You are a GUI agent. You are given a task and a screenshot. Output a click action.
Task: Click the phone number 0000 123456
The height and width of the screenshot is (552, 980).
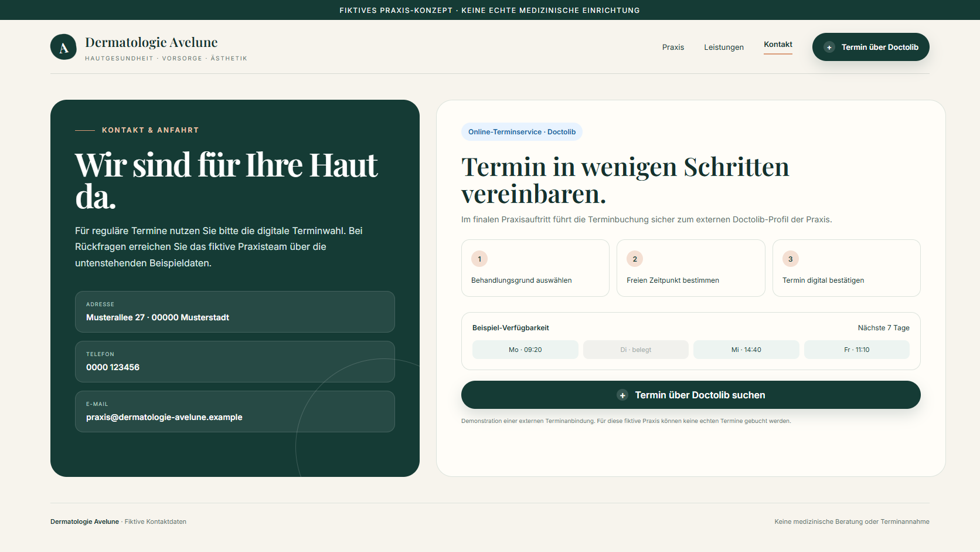pos(113,367)
